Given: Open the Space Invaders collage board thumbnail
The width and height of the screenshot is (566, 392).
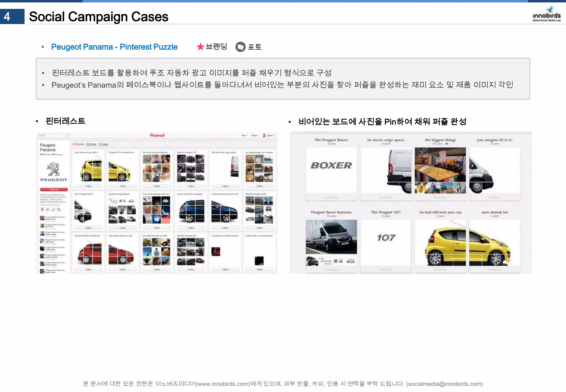Looking at the screenshot, I should (x=157, y=210).
